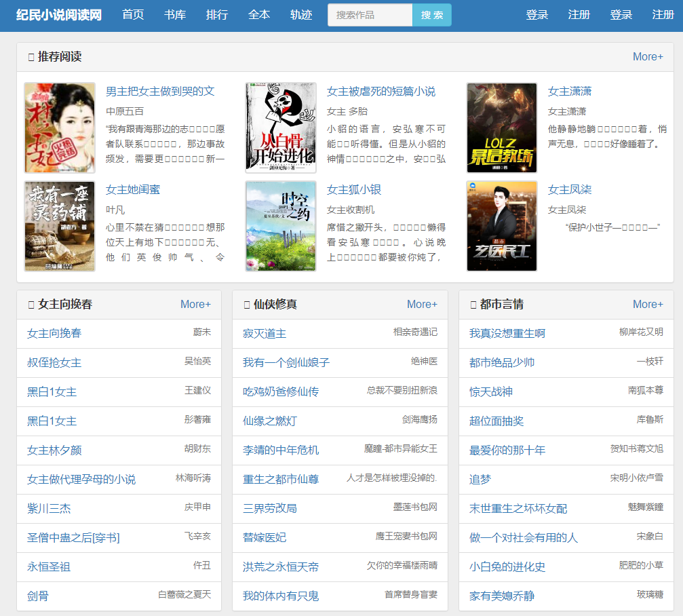The height and width of the screenshot is (616, 683).
Task: Open 我的体内有只鬼 link
Action: tap(281, 596)
